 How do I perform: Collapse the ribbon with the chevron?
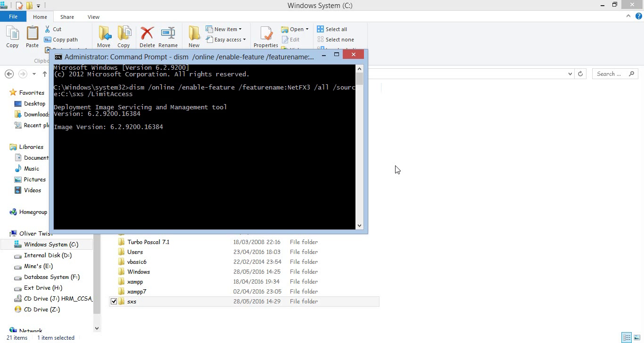click(x=628, y=16)
